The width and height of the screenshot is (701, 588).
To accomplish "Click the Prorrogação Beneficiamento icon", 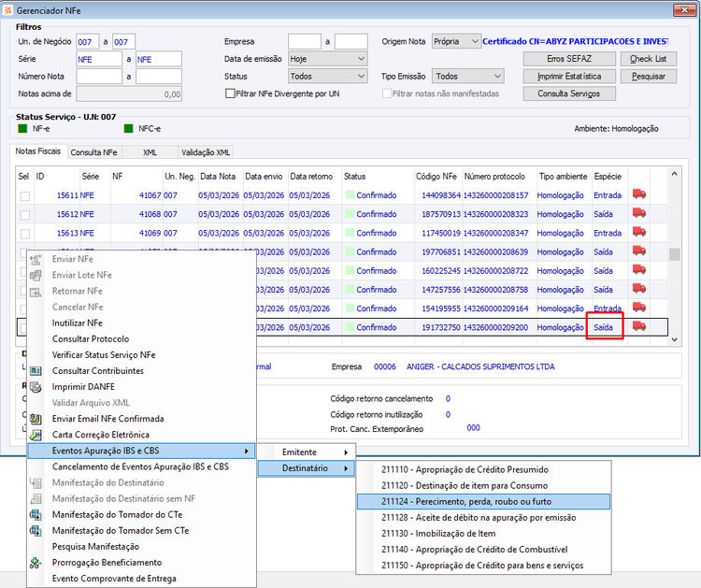I will tap(36, 563).
